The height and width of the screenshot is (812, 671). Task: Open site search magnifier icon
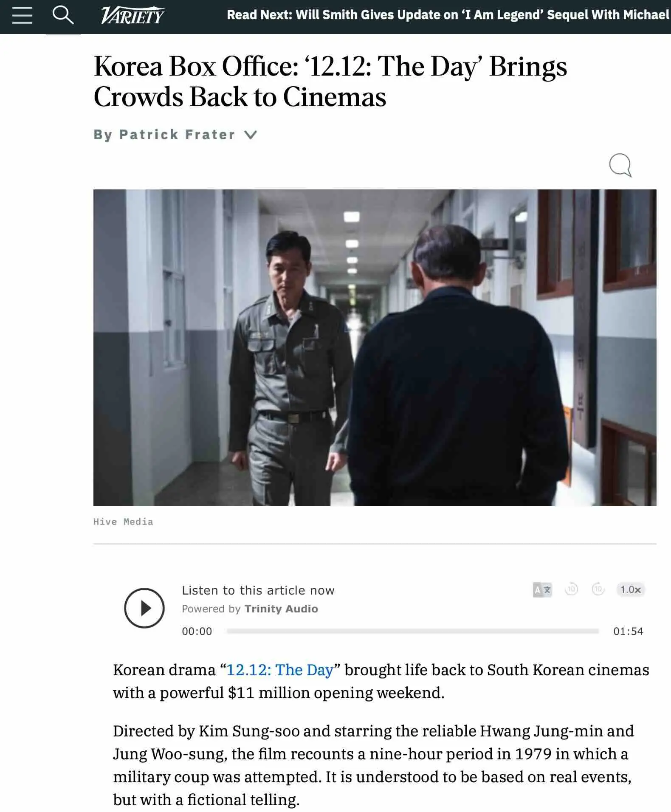click(x=63, y=15)
